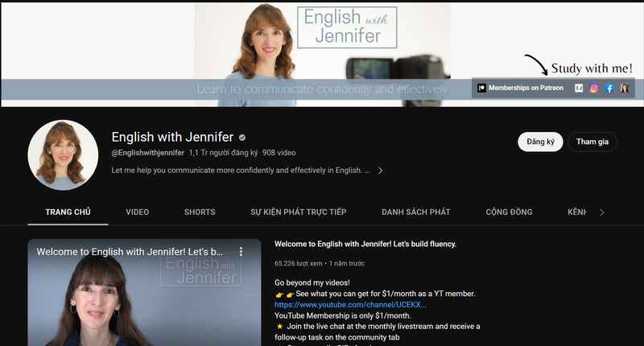
Task: Open the Facebook icon in banner
Action: 609,88
